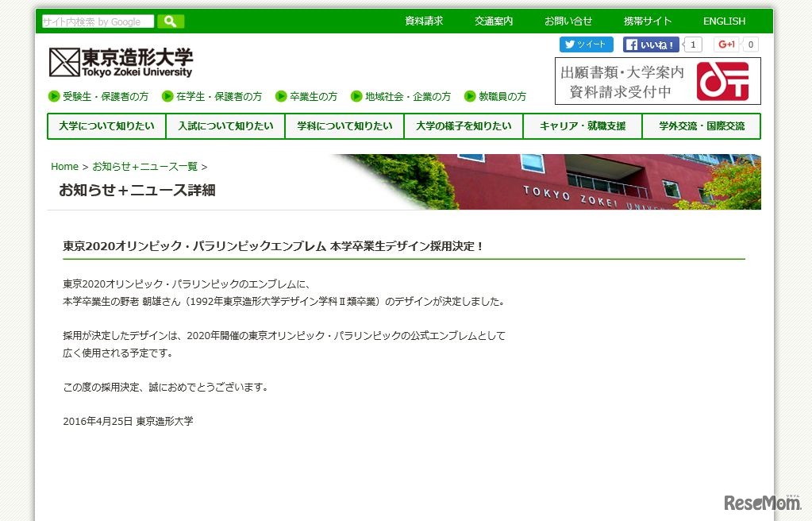This screenshot has height=521, width=812.
Task: Open the 交通案内 menu item
Action: (492, 21)
